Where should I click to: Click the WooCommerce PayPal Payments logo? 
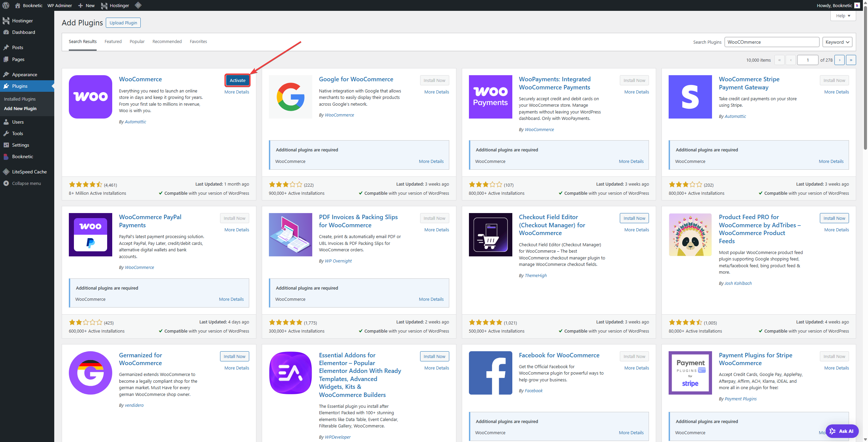tap(91, 235)
